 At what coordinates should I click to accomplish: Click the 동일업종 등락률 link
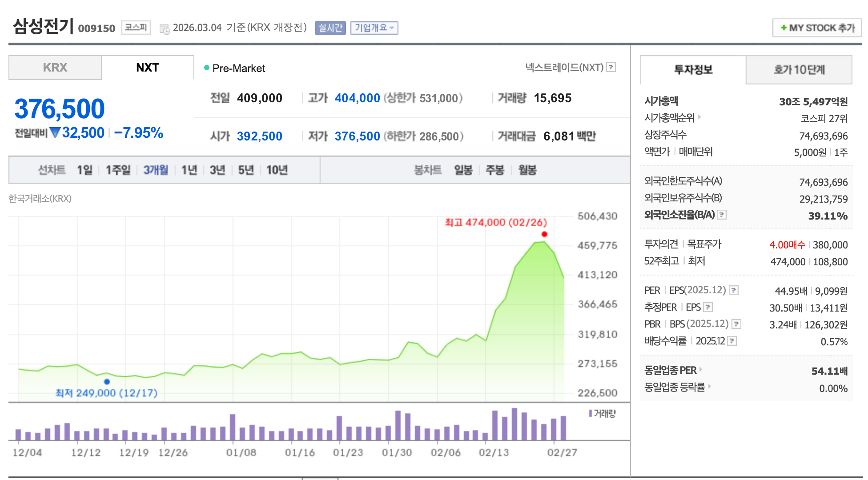[x=675, y=387]
